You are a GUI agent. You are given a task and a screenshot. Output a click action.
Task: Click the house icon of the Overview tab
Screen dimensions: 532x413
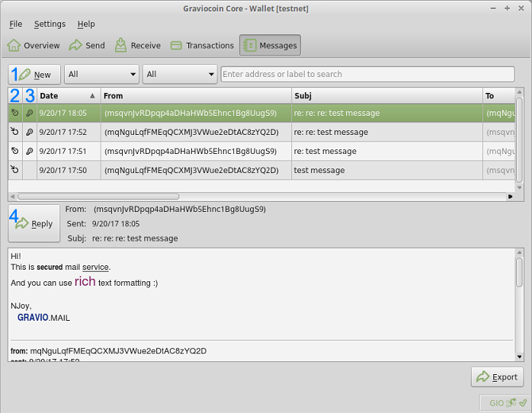click(x=14, y=45)
